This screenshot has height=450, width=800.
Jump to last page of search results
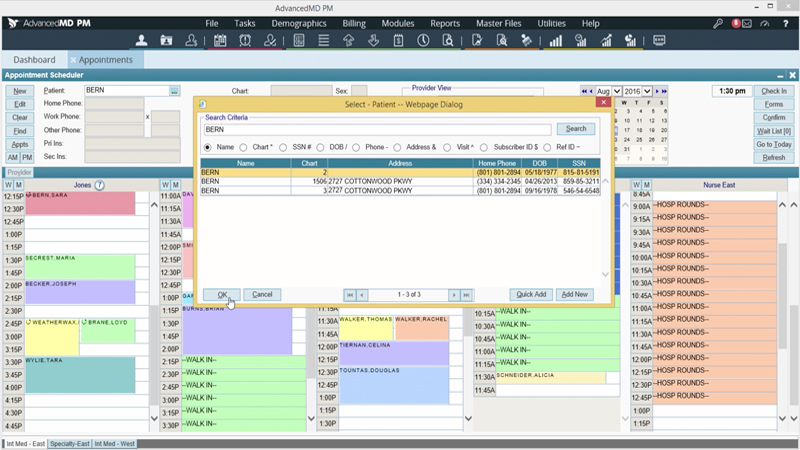[x=466, y=295]
